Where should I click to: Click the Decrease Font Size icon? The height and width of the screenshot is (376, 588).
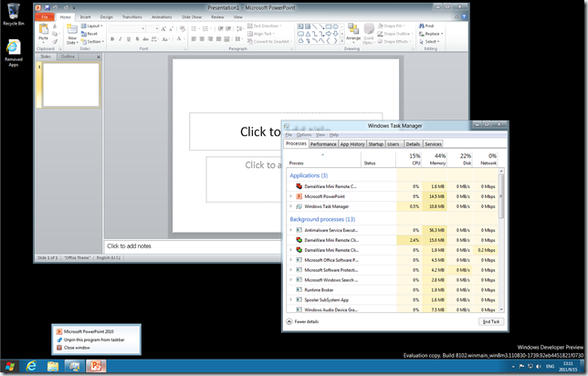171,29
